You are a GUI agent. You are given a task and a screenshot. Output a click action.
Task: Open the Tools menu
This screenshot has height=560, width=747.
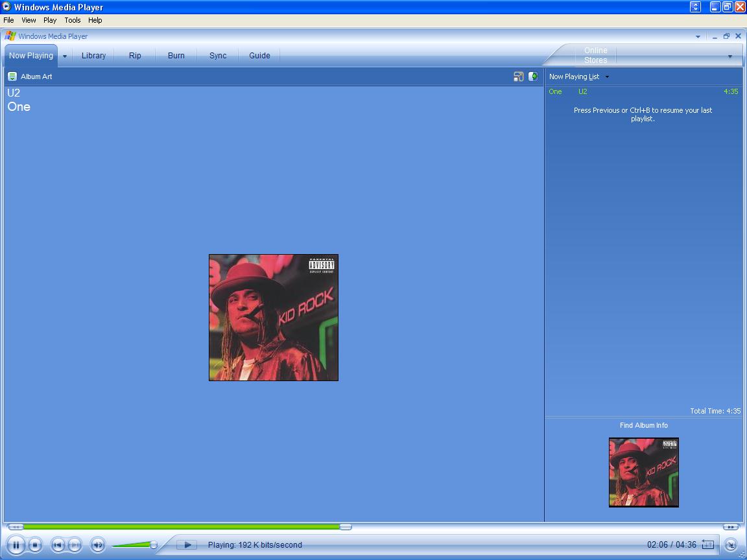pyautogui.click(x=72, y=20)
